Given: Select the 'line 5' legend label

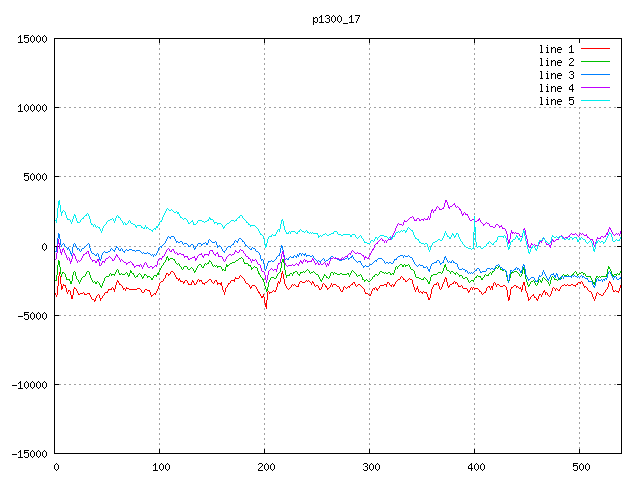Looking at the screenshot, I should (x=556, y=101).
